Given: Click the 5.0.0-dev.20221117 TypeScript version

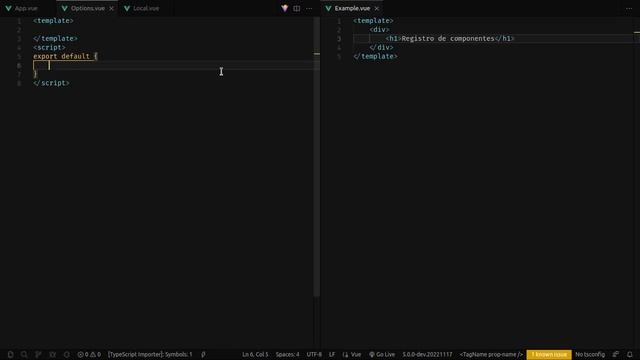Looking at the screenshot, I should tap(427, 354).
